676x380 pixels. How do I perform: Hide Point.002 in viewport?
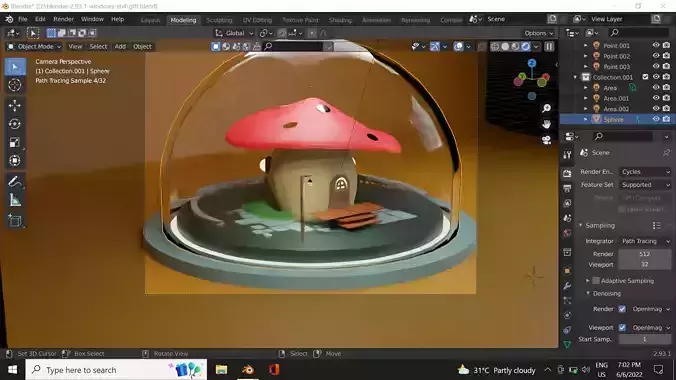click(x=656, y=56)
